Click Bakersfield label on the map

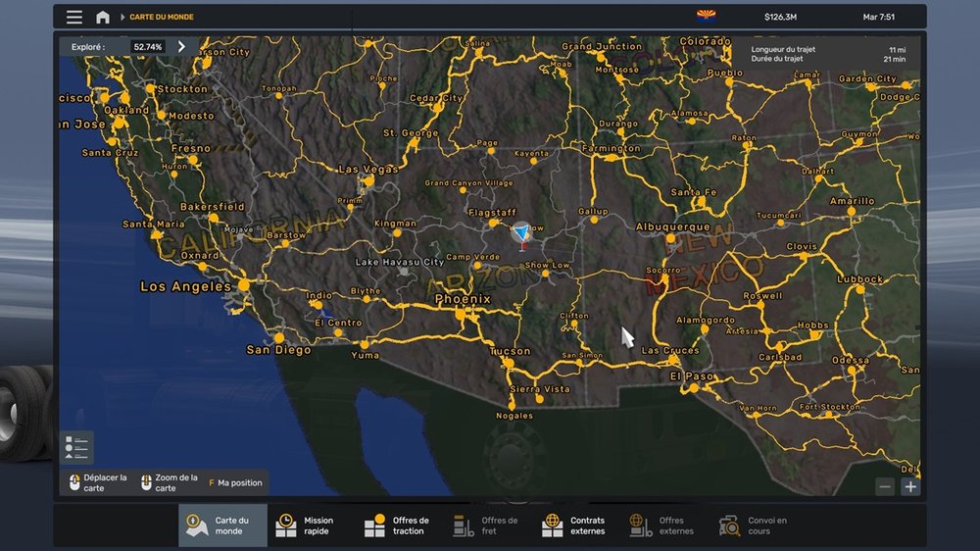coord(213,207)
